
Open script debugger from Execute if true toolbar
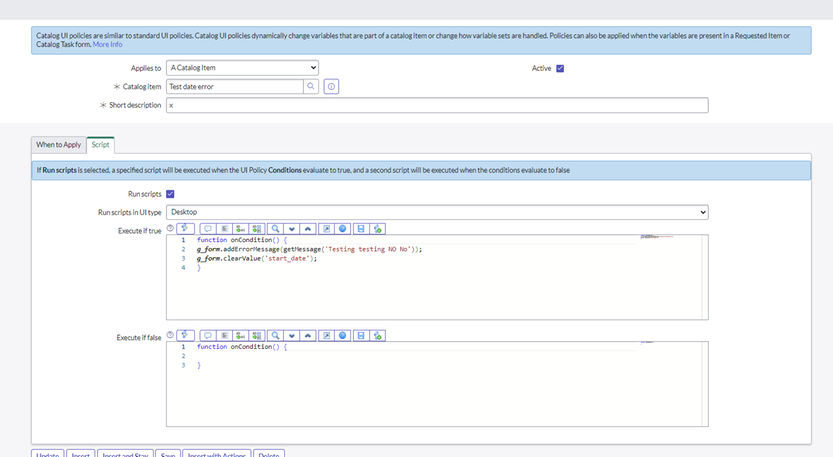(x=377, y=228)
